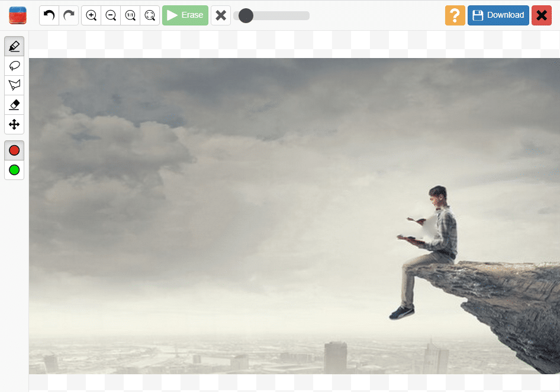Select the Polygon Lasso tool
Viewport: 560px width, 392px height.
[14, 85]
